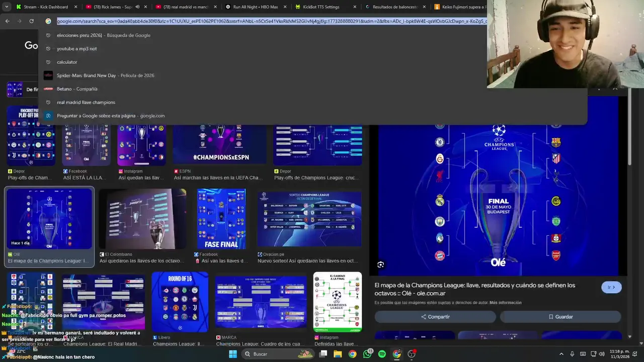644x362 pixels.
Task: Switch to the Resultados de baloncesto tab
Action: (395, 7)
